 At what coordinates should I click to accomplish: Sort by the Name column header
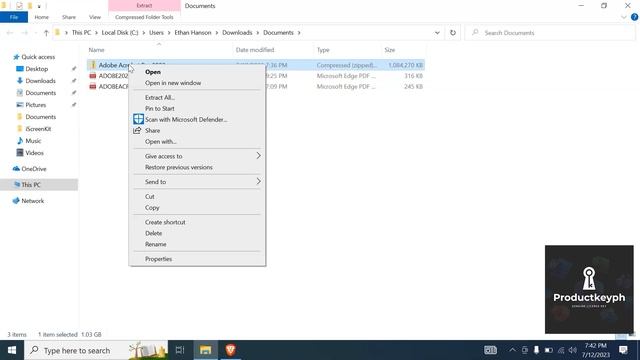[x=96, y=50]
